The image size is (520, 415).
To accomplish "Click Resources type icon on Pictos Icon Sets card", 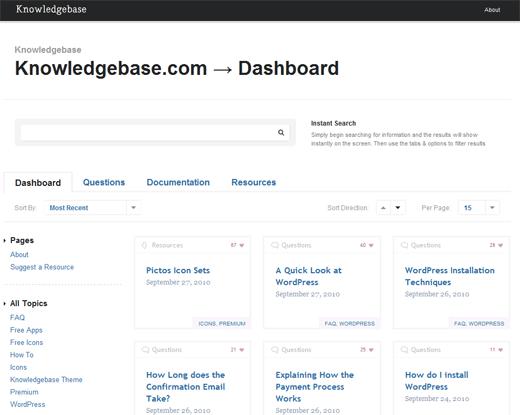I will pos(144,245).
